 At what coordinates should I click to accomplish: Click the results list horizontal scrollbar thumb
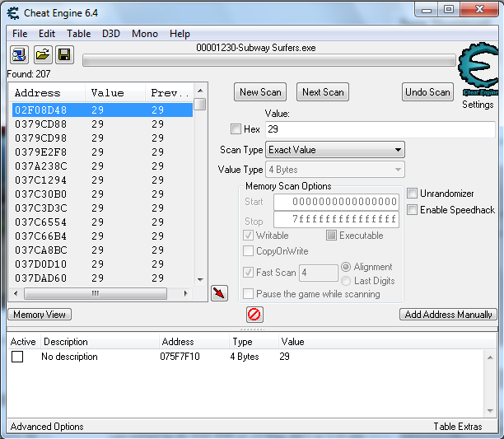coord(96,293)
